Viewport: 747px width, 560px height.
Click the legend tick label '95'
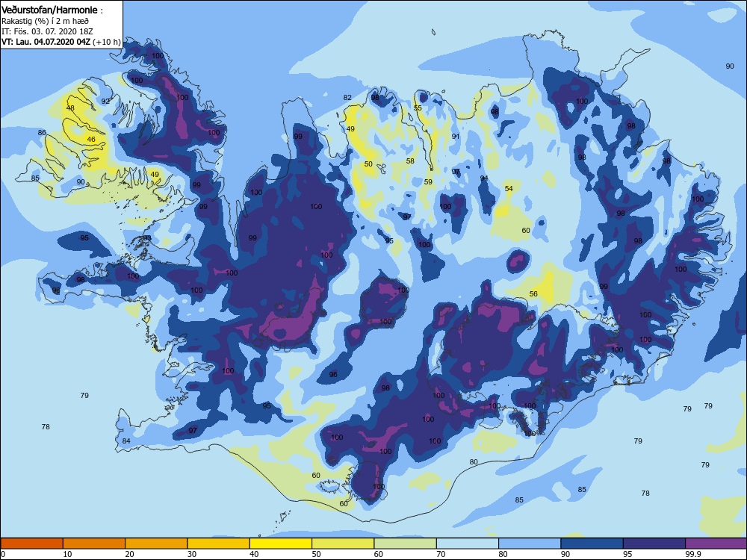coord(627,554)
